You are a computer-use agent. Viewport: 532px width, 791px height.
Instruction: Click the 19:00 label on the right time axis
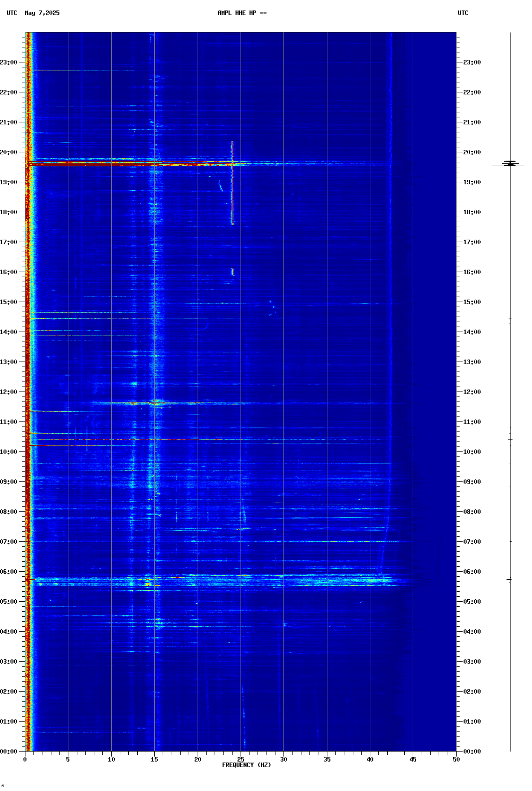click(x=472, y=182)
